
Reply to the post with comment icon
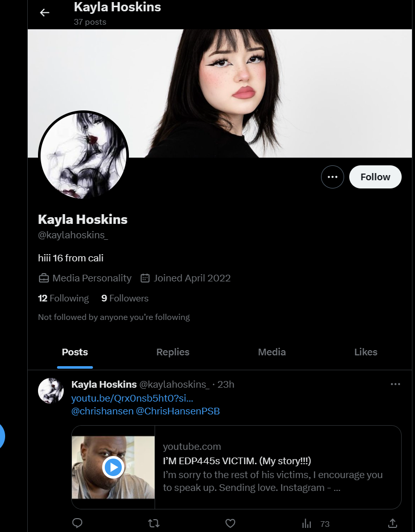[x=78, y=523]
